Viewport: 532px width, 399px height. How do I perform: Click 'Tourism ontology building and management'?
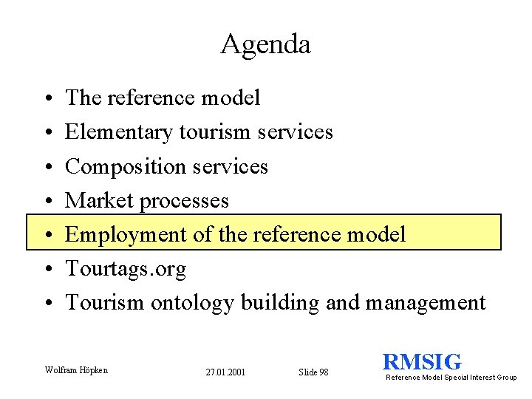[276, 303]
